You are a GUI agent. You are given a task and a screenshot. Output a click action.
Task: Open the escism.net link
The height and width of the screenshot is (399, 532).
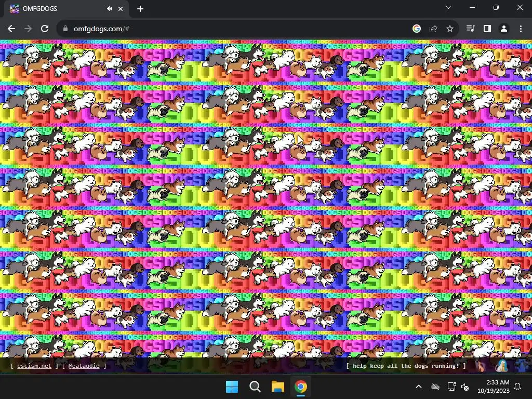click(34, 366)
